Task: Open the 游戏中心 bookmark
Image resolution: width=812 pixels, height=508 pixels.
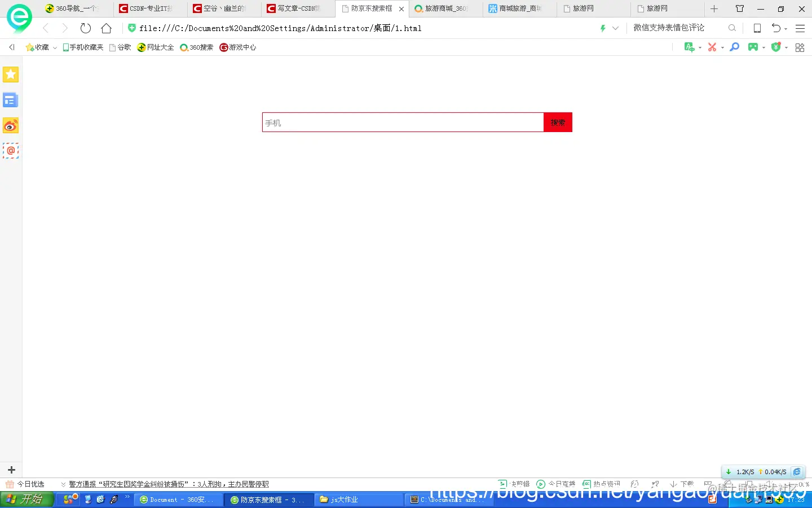Action: pyautogui.click(x=237, y=47)
